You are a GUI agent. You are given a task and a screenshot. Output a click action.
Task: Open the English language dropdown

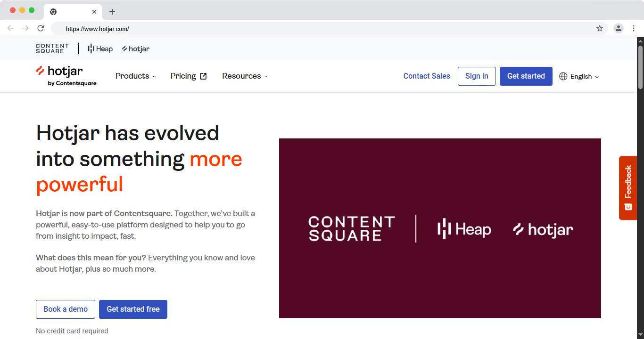pos(579,76)
